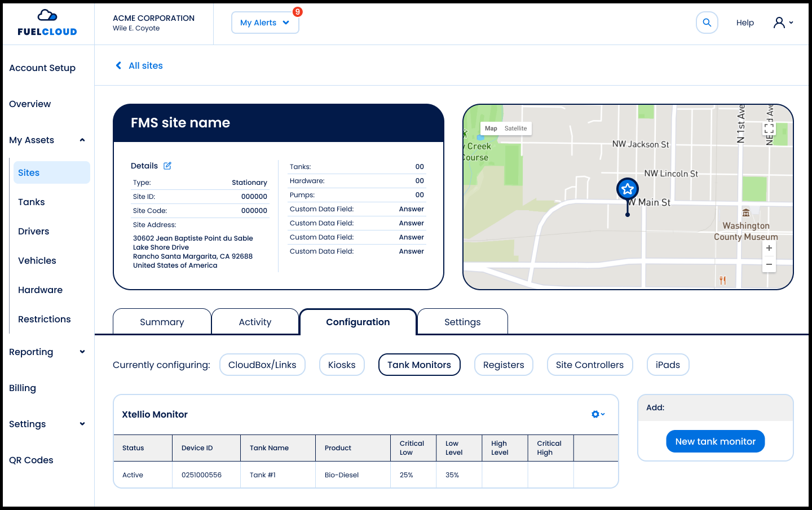
Task: Click the star site marker on map
Action: click(628, 189)
